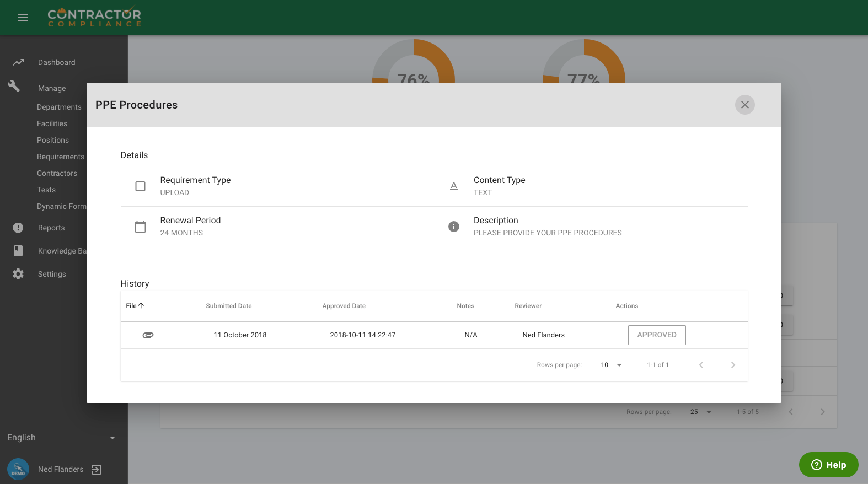Screen dimensions: 868x484
Task: Open the hamburger navigation menu
Action: [x=23, y=18]
